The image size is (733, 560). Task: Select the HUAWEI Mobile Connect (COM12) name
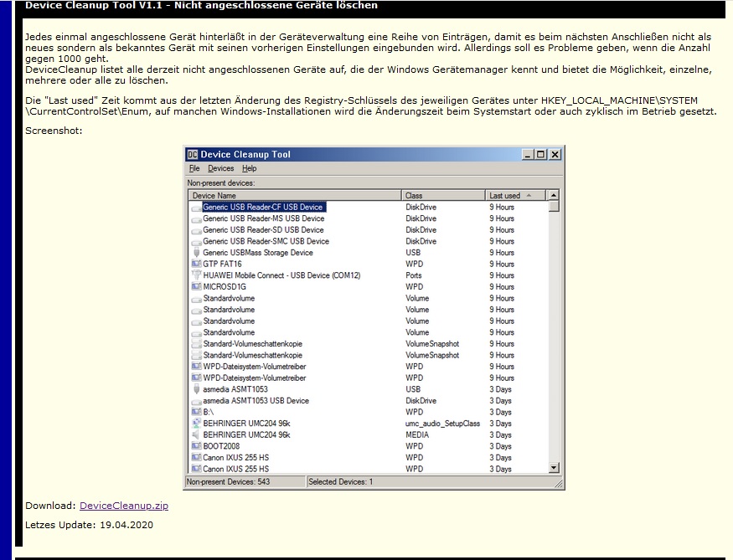pyautogui.click(x=281, y=275)
